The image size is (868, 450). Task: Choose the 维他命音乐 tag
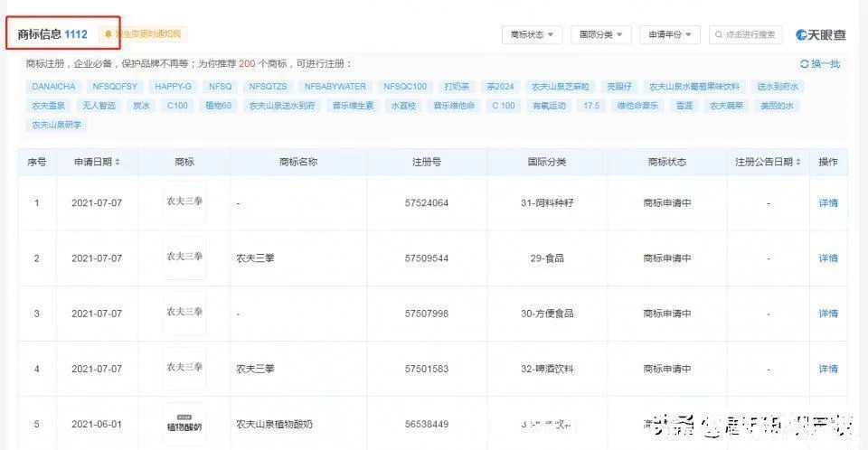point(637,106)
